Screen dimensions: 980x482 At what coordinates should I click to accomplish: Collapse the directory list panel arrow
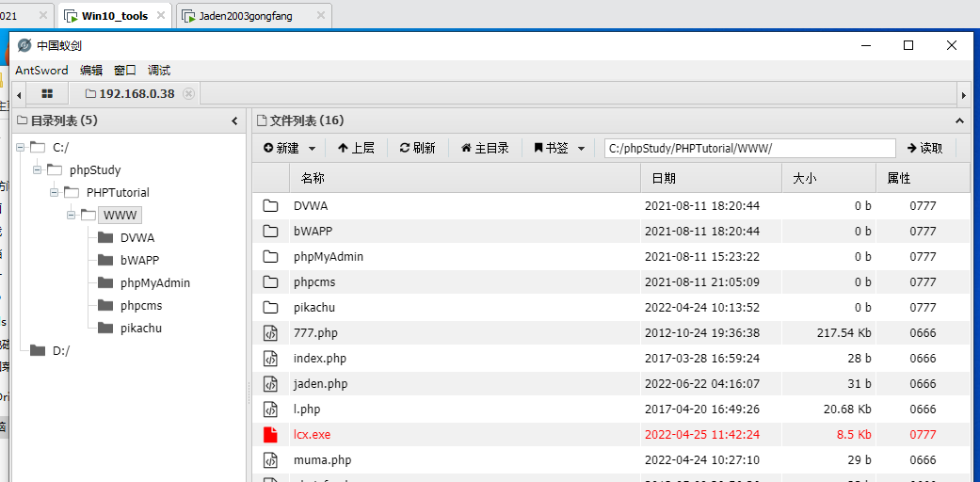[234, 120]
